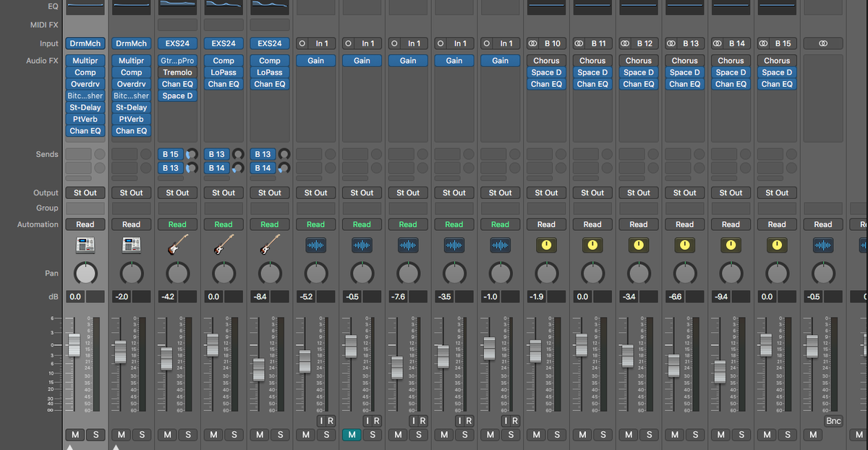This screenshot has height=450, width=868.
Task: Open Overdrv plugin on DrmMch 0.0 dB channel
Action: tap(85, 84)
